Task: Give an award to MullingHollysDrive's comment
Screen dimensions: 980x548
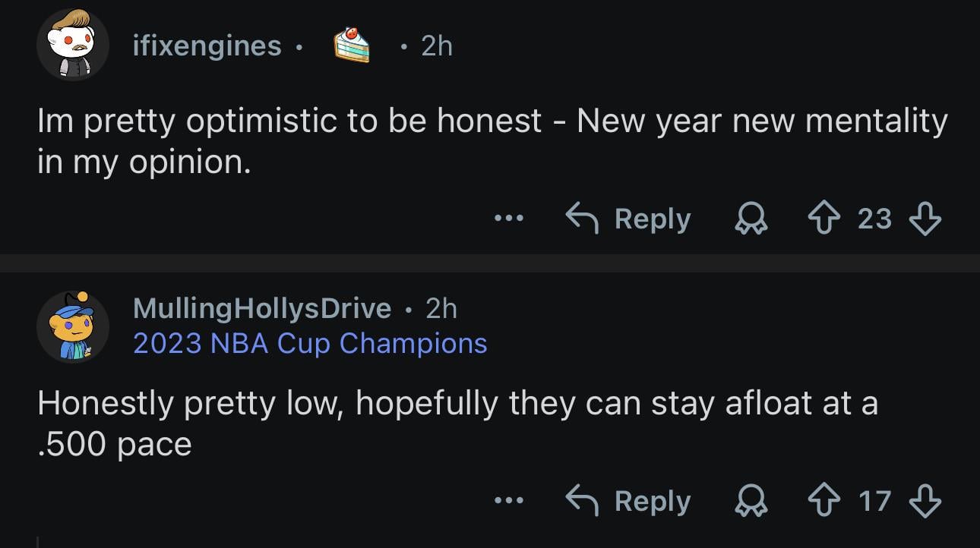Action: pos(750,499)
